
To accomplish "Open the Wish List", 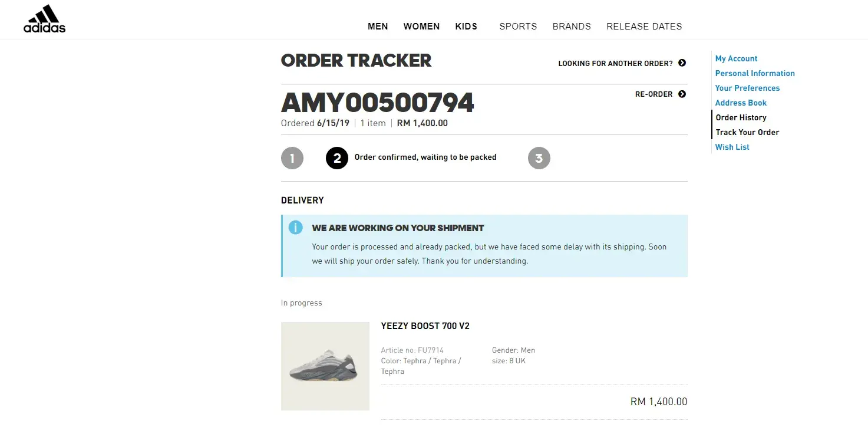I will (732, 147).
